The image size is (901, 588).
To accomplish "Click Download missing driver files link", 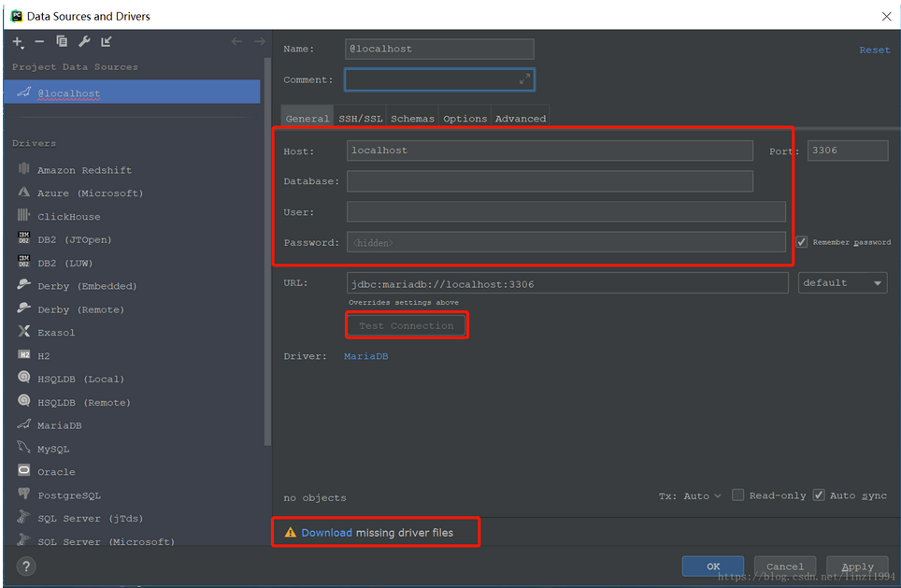I will click(326, 533).
